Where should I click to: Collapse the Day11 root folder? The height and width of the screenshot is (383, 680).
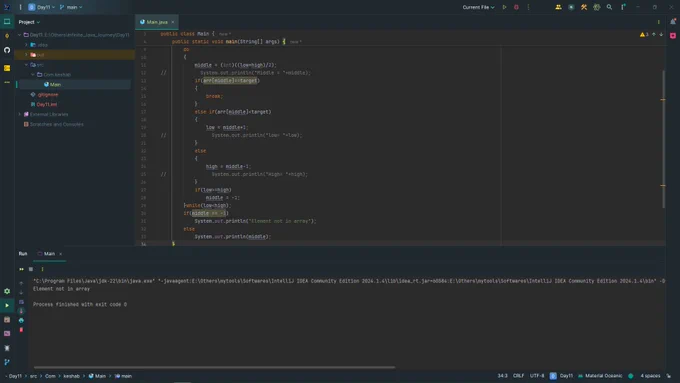[x=20, y=35]
